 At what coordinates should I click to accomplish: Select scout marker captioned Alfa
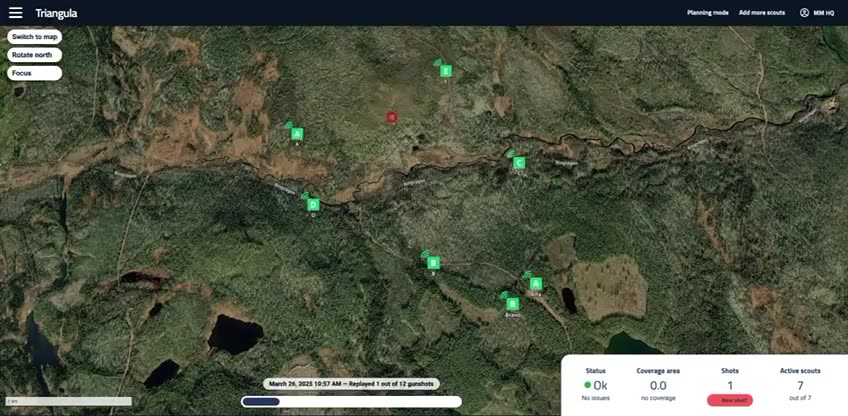[x=535, y=283]
